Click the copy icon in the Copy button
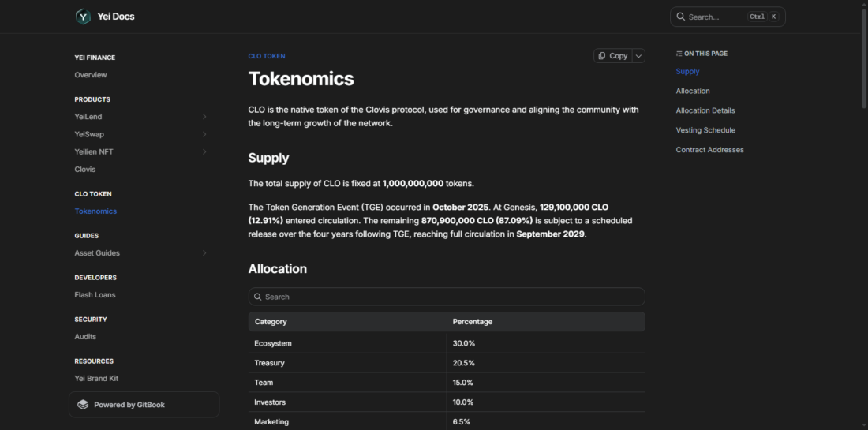The height and width of the screenshot is (430, 868). pyautogui.click(x=602, y=56)
